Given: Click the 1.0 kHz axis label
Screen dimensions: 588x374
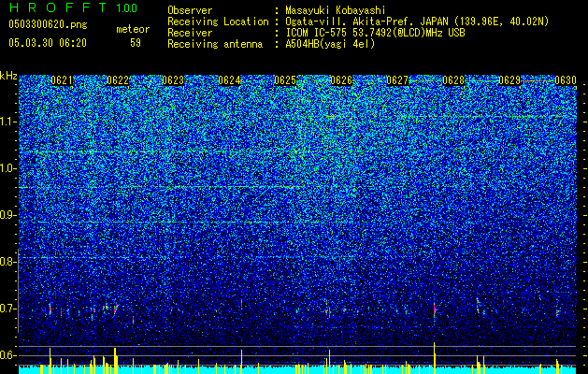Looking at the screenshot, I should coord(7,168).
